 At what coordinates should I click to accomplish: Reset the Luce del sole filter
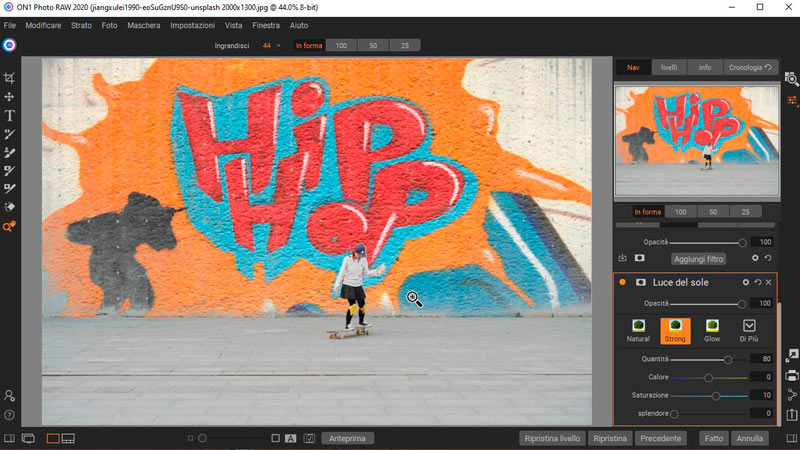point(758,282)
